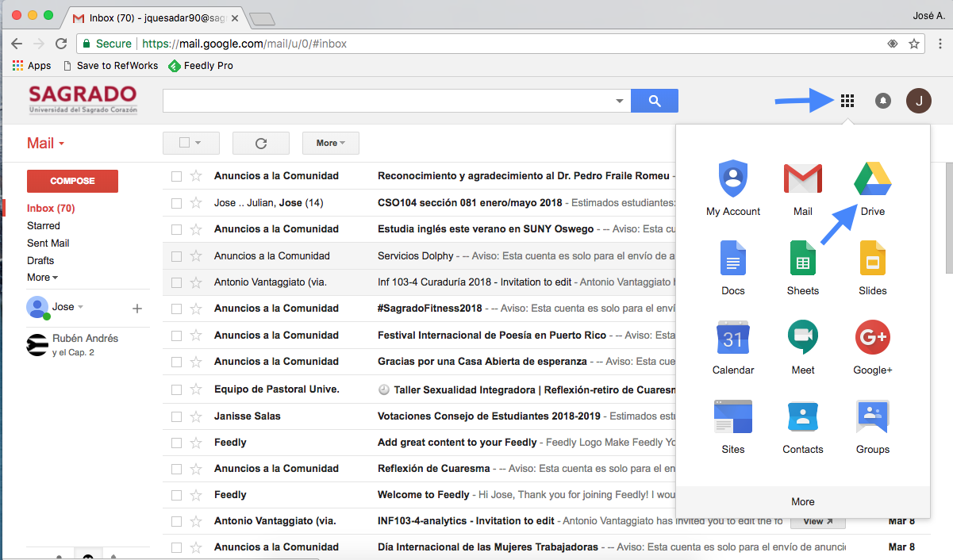
Task: Open Google Contacts from apps panel
Action: pyautogui.click(x=803, y=427)
